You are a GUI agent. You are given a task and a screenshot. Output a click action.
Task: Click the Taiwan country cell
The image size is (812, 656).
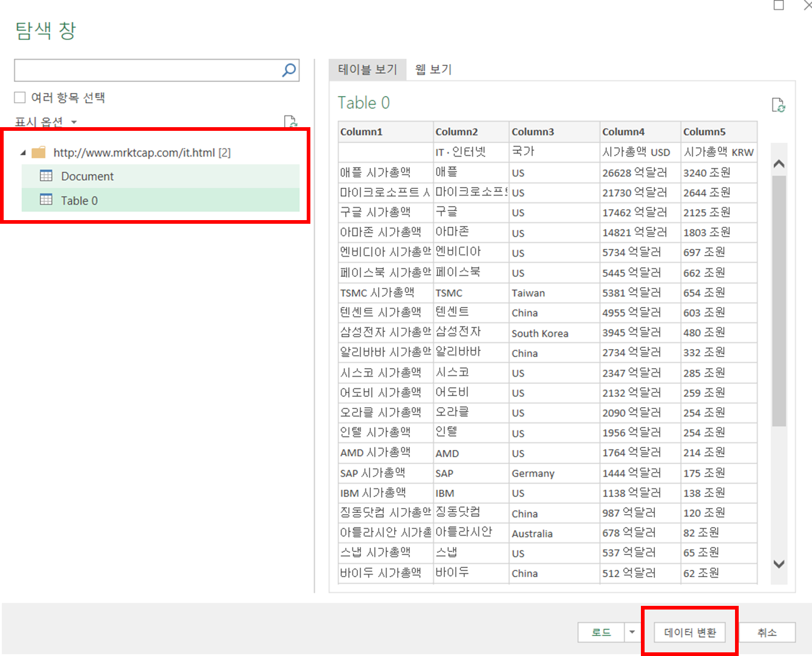pos(555,292)
